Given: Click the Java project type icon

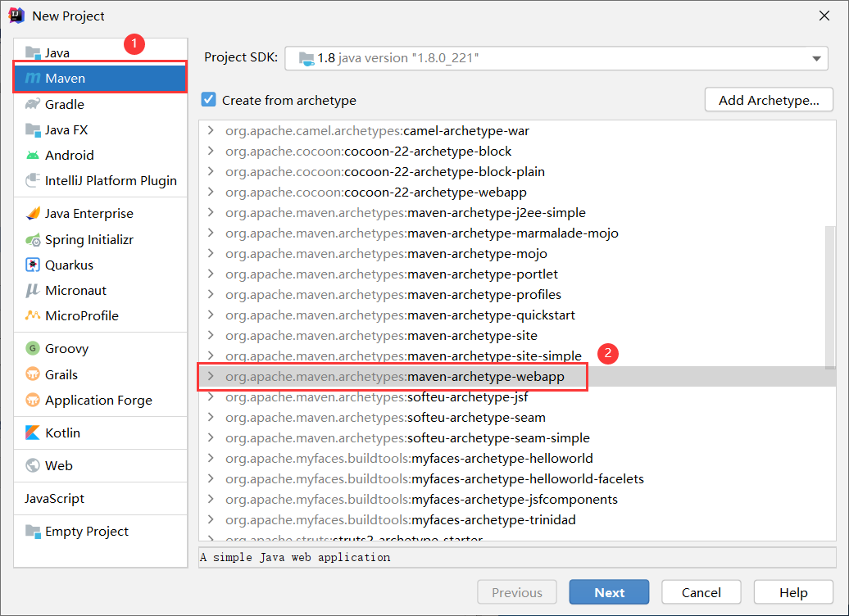Looking at the screenshot, I should click(x=33, y=53).
